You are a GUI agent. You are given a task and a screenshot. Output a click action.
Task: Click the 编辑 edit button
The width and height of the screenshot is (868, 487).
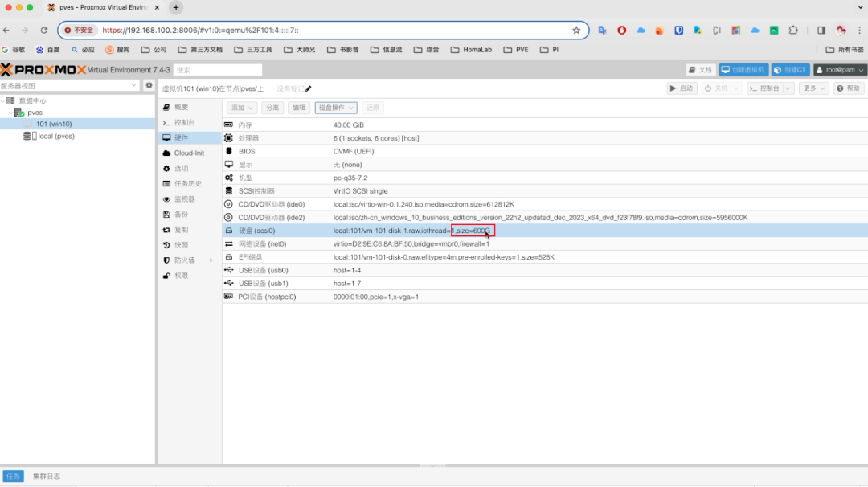coord(299,108)
